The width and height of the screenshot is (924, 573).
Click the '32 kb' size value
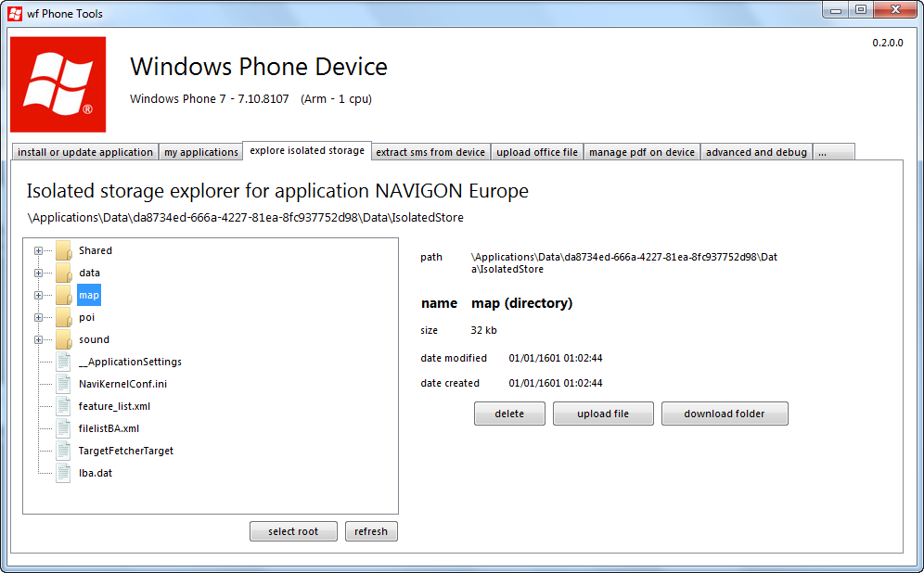[x=484, y=330]
